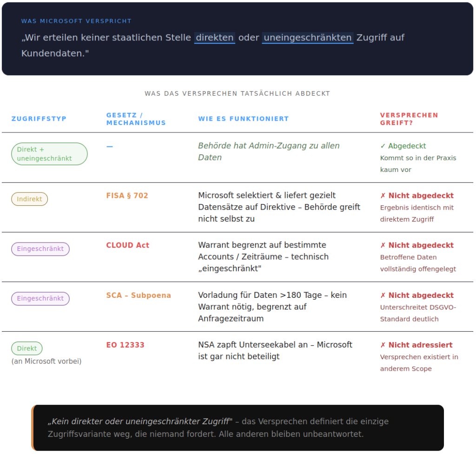Click the highlighted word "uneingeschränkten" in quote
This screenshot has height=454, width=476.
(x=308, y=38)
